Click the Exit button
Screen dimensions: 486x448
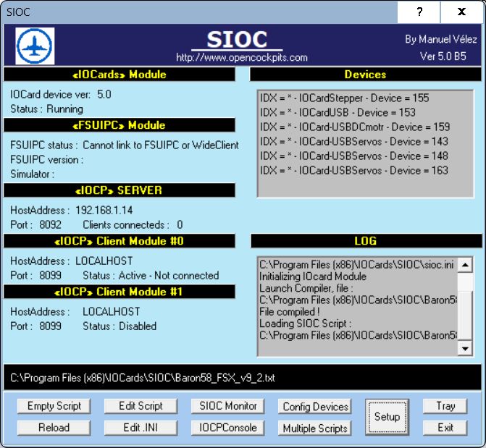[x=445, y=428]
